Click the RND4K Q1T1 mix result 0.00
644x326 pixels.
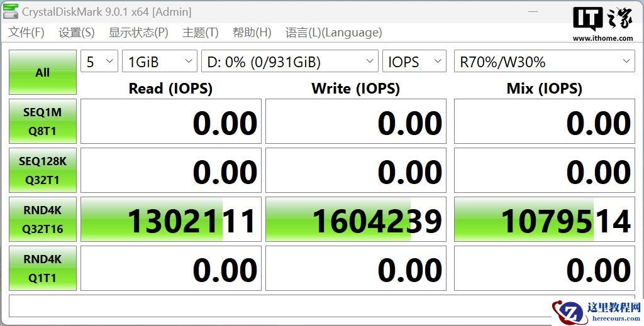(544, 268)
